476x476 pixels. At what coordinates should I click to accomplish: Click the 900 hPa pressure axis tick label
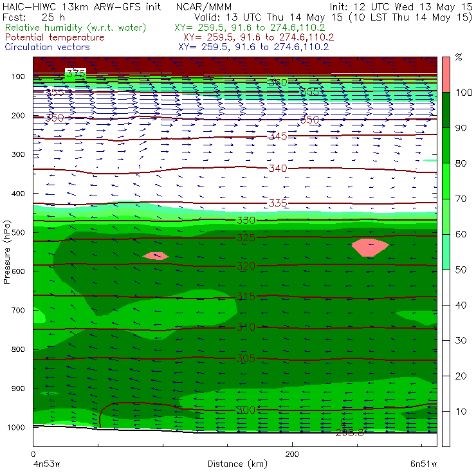coord(18,389)
